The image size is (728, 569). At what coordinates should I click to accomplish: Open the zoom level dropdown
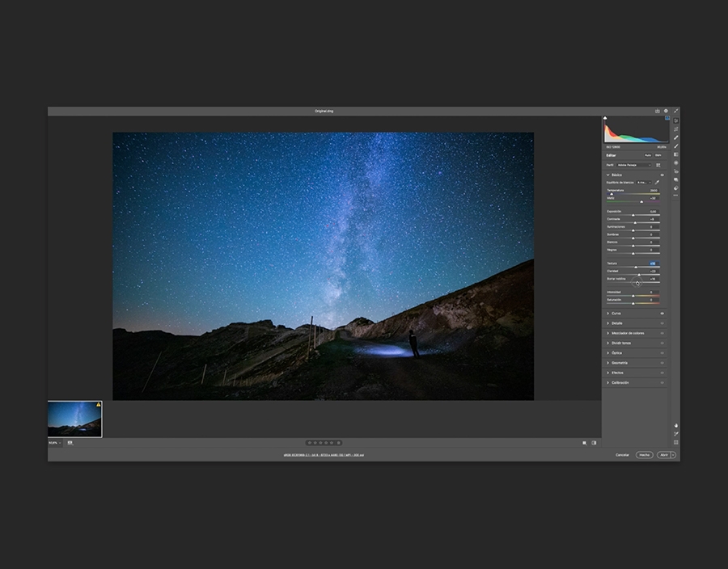click(x=55, y=443)
